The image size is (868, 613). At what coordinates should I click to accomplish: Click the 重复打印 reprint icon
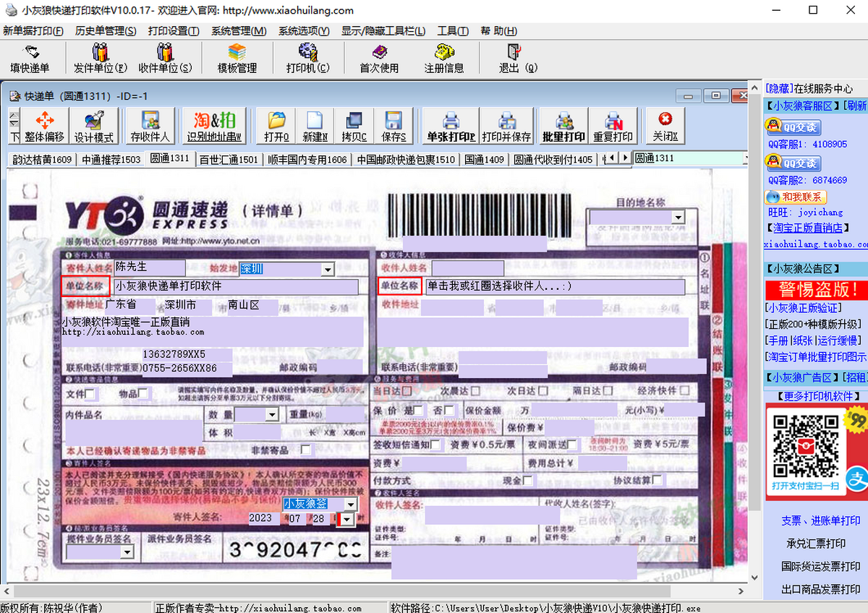[x=613, y=127]
